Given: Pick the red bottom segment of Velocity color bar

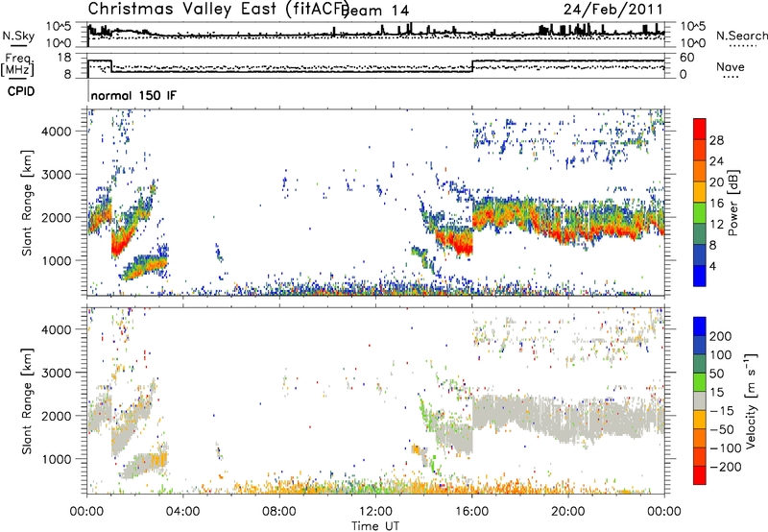Looking at the screenshot, I should [700, 475].
